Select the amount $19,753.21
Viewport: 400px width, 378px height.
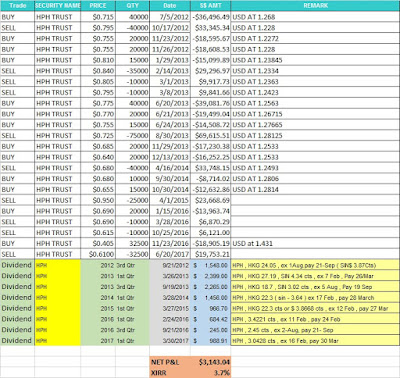(x=210, y=254)
